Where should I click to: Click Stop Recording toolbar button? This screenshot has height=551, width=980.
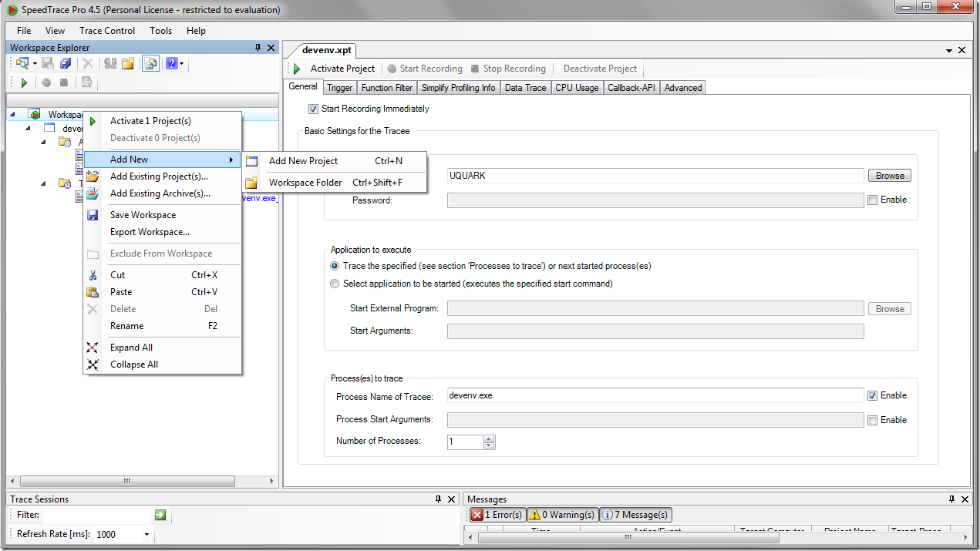(x=509, y=69)
